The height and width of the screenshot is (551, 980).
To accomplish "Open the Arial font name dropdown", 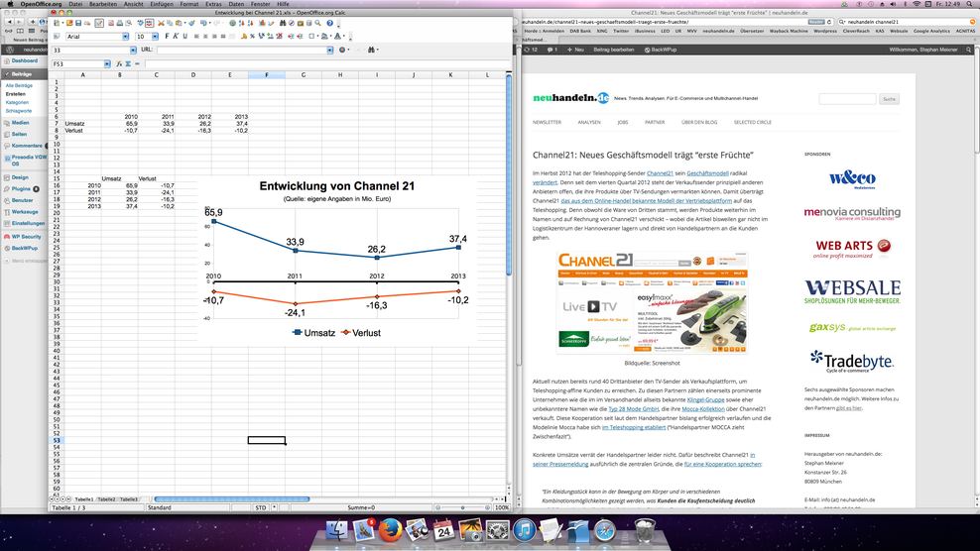I will pyautogui.click(x=125, y=37).
